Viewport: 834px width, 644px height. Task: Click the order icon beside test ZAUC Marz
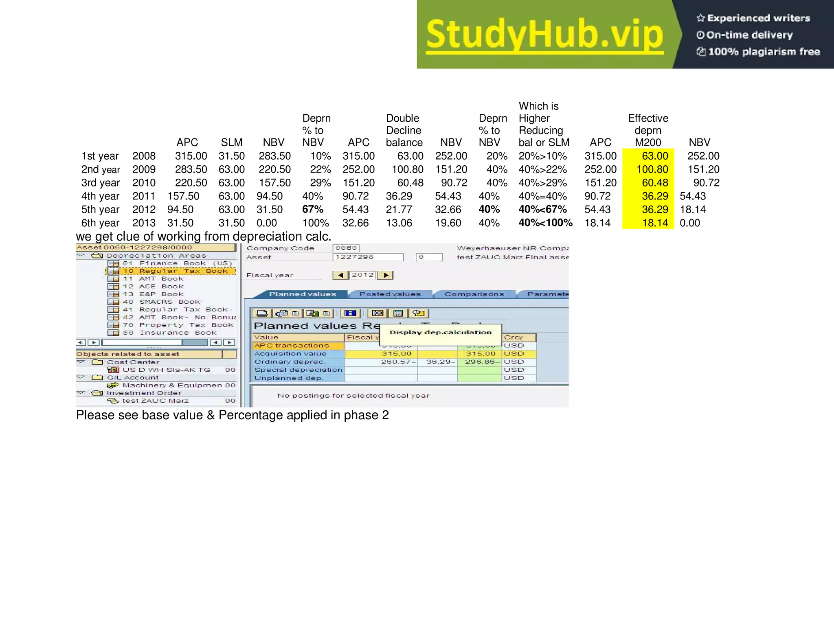tap(113, 401)
